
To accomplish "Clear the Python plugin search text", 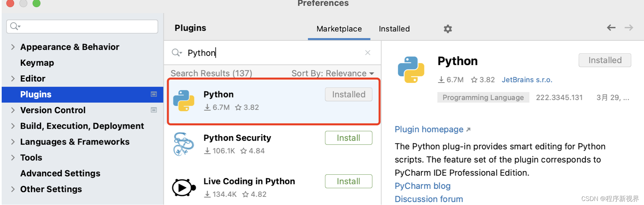I will [368, 53].
